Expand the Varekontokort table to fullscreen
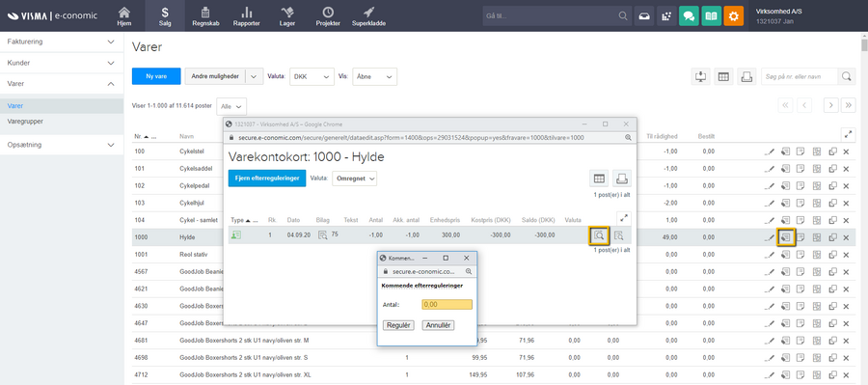This screenshot has width=868, height=385. [624, 218]
